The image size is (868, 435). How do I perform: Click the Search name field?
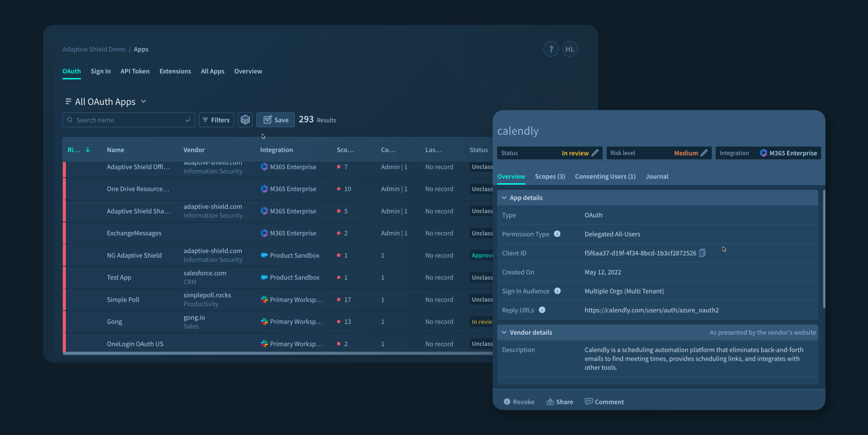point(129,120)
